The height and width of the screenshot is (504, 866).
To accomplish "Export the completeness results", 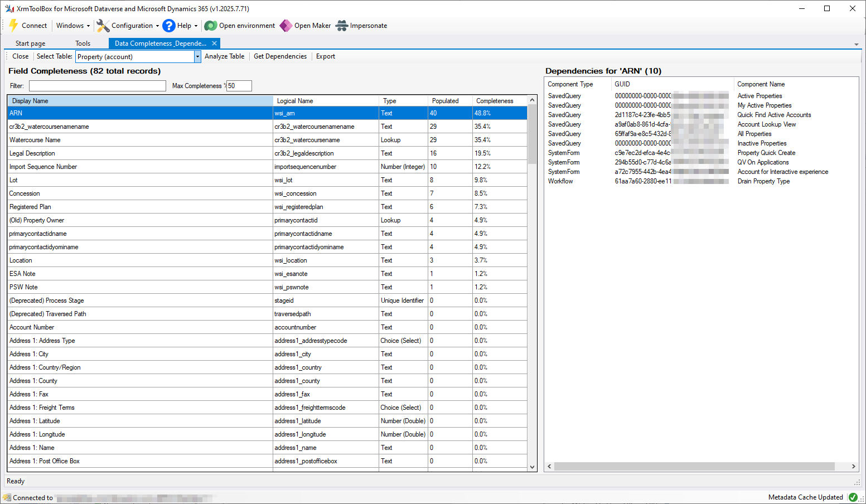I will [x=325, y=56].
